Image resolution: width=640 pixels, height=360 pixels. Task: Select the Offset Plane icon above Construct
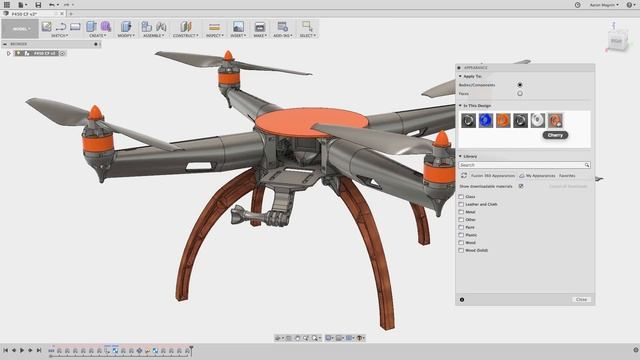(x=186, y=27)
